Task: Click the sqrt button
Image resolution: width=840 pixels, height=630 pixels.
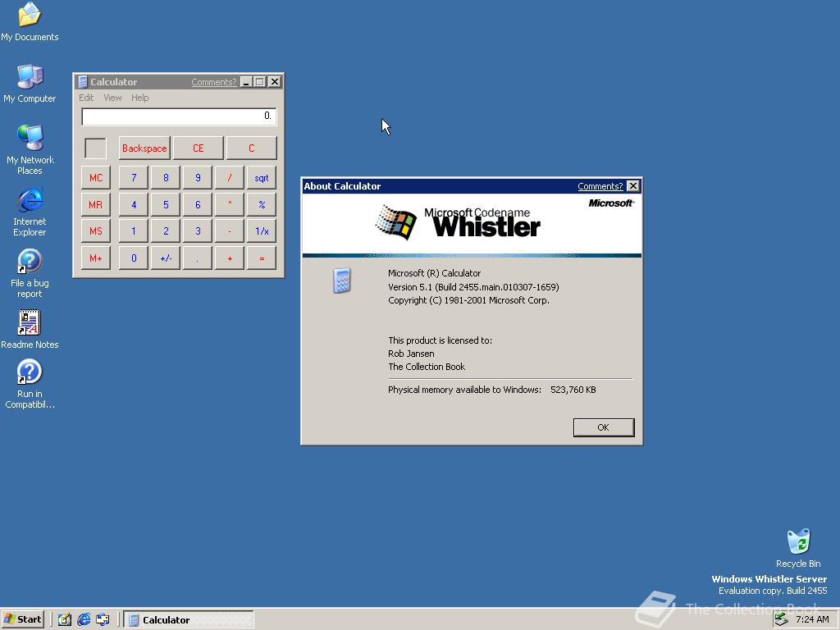Action: tap(262, 178)
